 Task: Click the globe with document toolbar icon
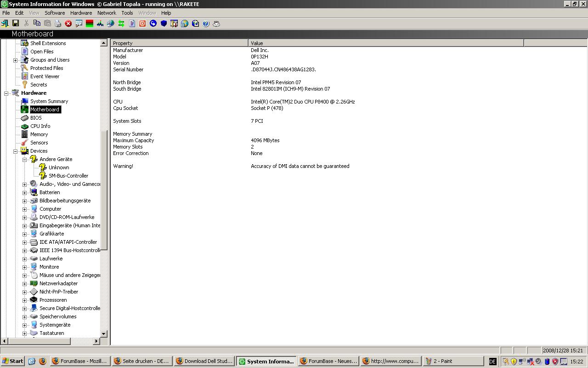point(185,23)
